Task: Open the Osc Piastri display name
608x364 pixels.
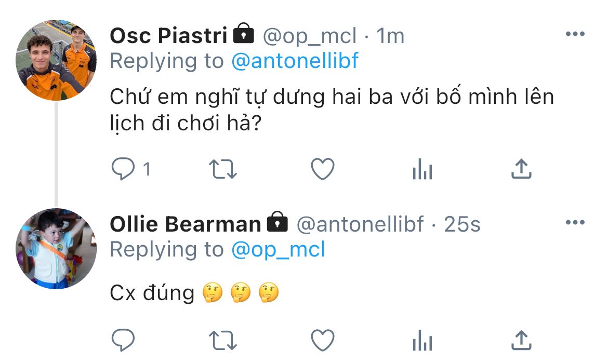Action: pyautogui.click(x=169, y=36)
